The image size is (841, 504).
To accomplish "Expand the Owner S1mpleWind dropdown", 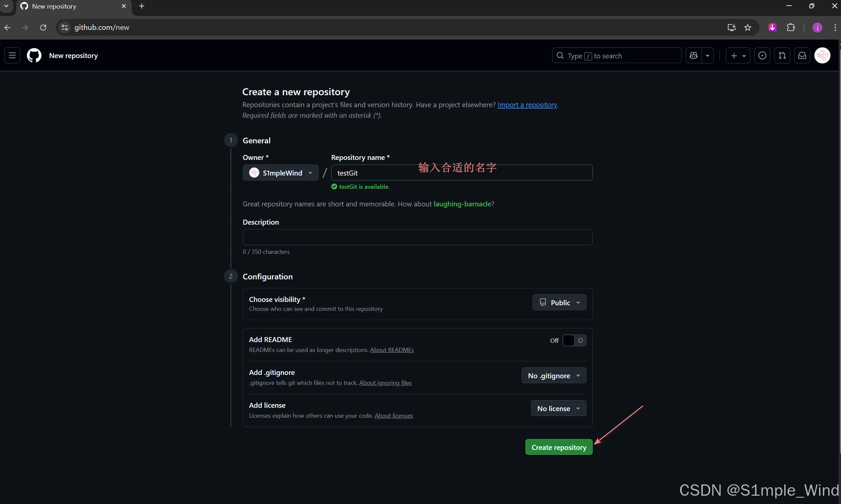I will coord(280,173).
